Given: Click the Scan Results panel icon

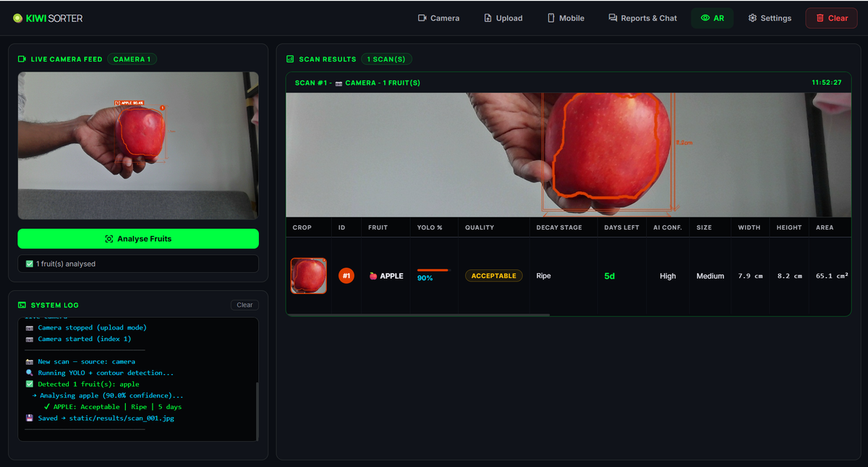Looking at the screenshot, I should [290, 59].
